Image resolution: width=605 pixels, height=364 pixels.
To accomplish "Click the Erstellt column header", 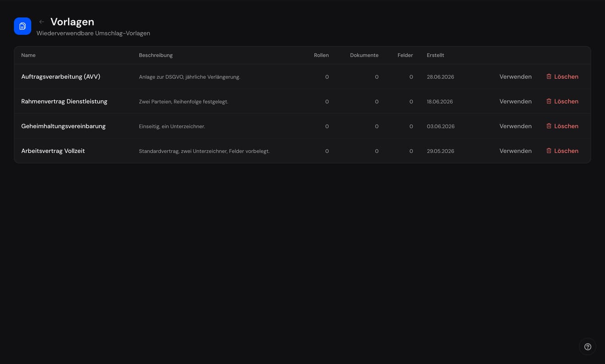I will pos(435,55).
